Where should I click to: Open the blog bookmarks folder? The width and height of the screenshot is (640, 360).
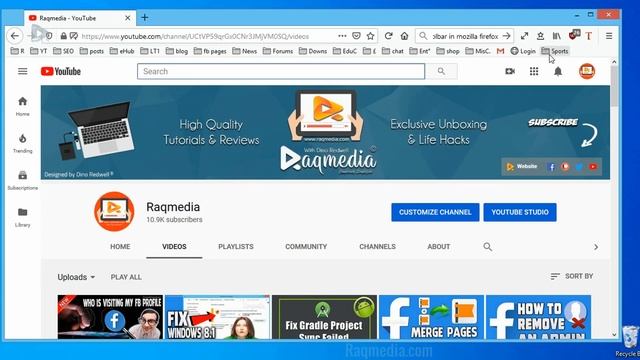(x=177, y=51)
